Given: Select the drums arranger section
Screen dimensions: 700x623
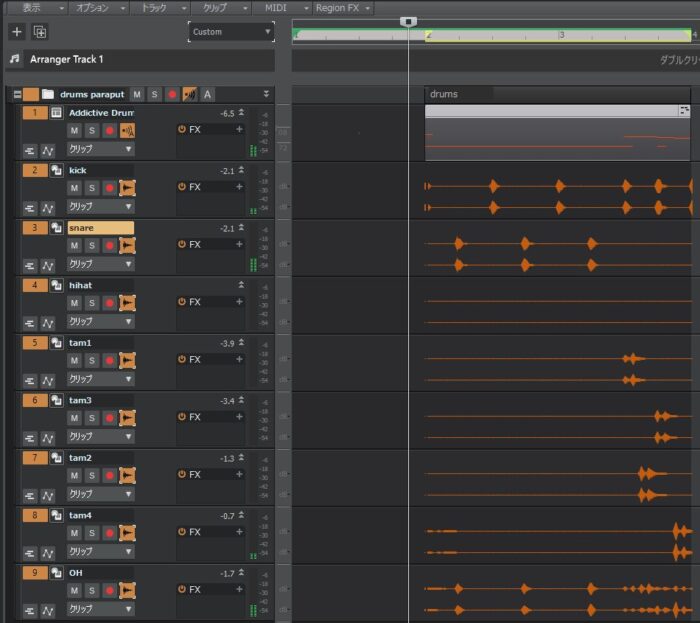Looking at the screenshot, I should pos(557,94).
